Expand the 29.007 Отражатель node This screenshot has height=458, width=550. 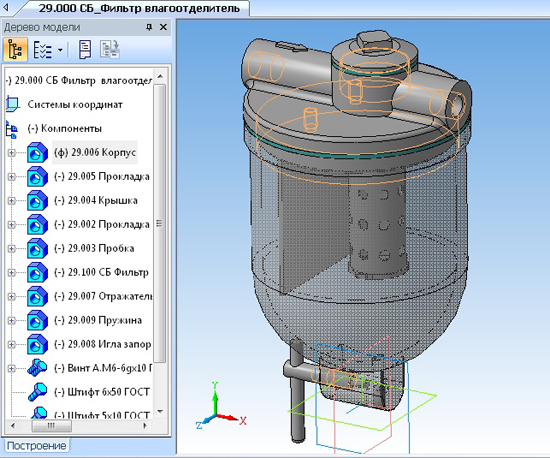[12, 296]
